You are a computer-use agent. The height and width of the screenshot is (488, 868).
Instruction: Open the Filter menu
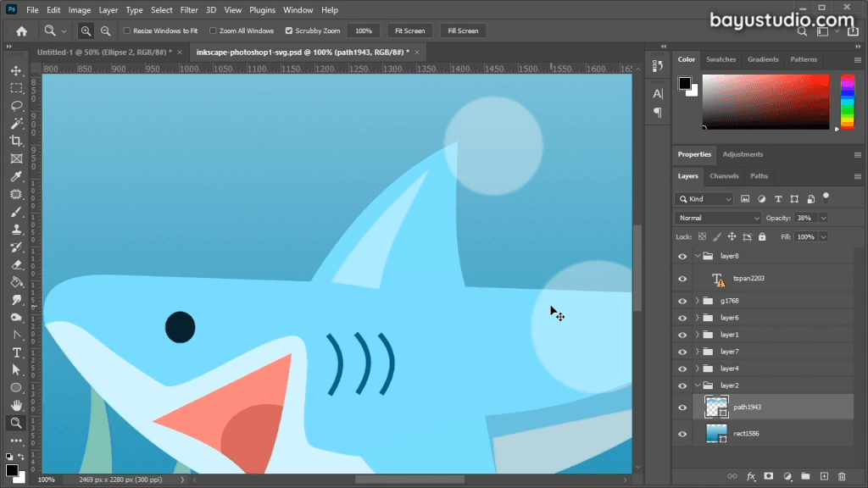tap(189, 10)
